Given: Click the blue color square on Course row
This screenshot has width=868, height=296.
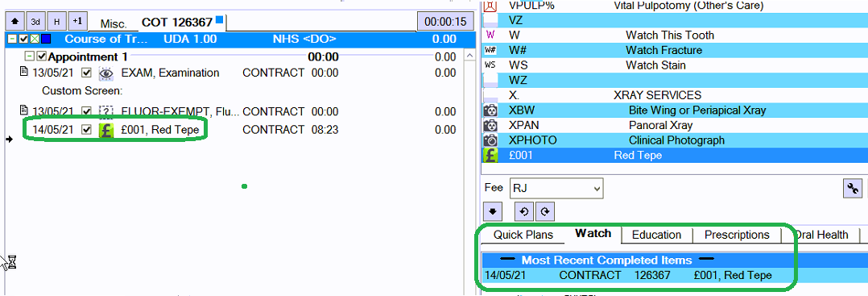Looking at the screenshot, I should pos(46,40).
